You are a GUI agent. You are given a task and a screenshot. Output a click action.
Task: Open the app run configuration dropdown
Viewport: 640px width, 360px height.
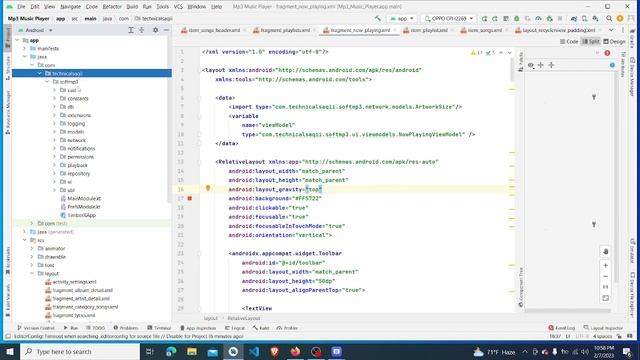pos(402,18)
